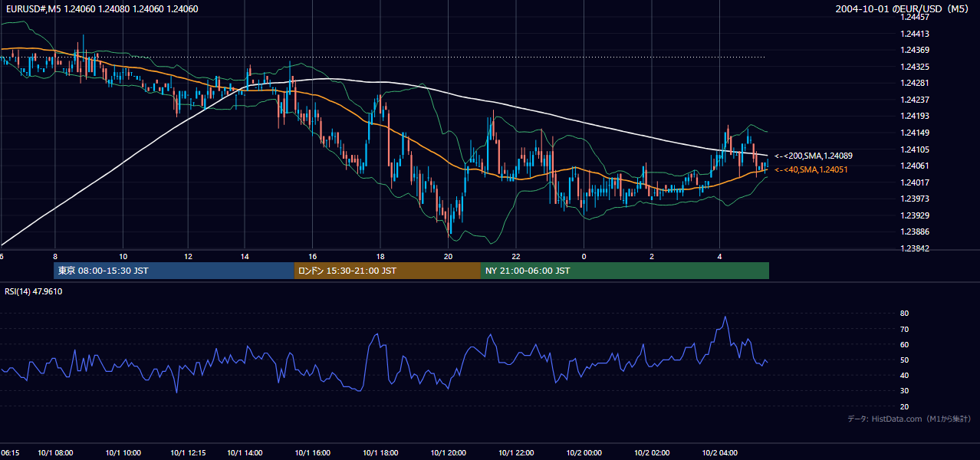Click the price axis value 1.24149

coord(916,133)
